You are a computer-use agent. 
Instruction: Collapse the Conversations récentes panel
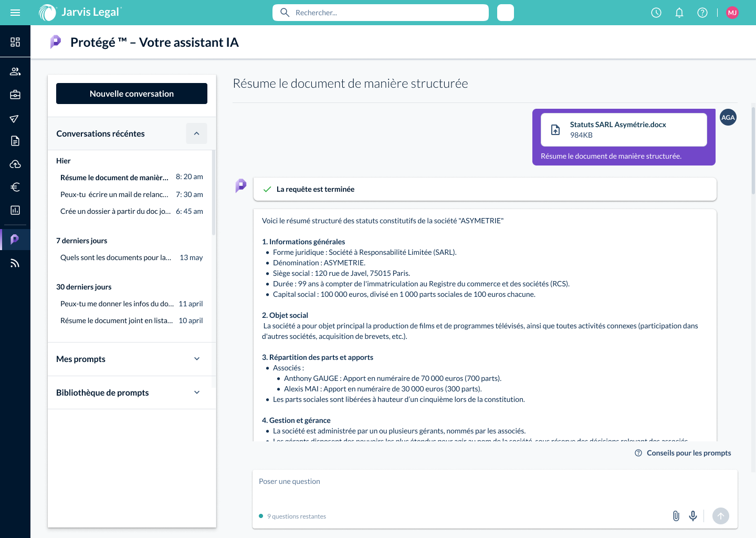(197, 133)
